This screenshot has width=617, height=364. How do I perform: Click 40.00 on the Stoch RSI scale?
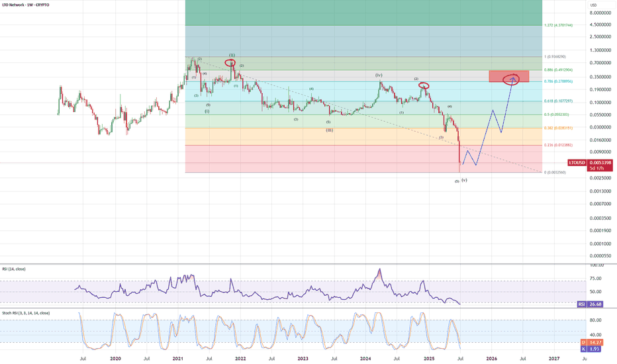pos(596,336)
